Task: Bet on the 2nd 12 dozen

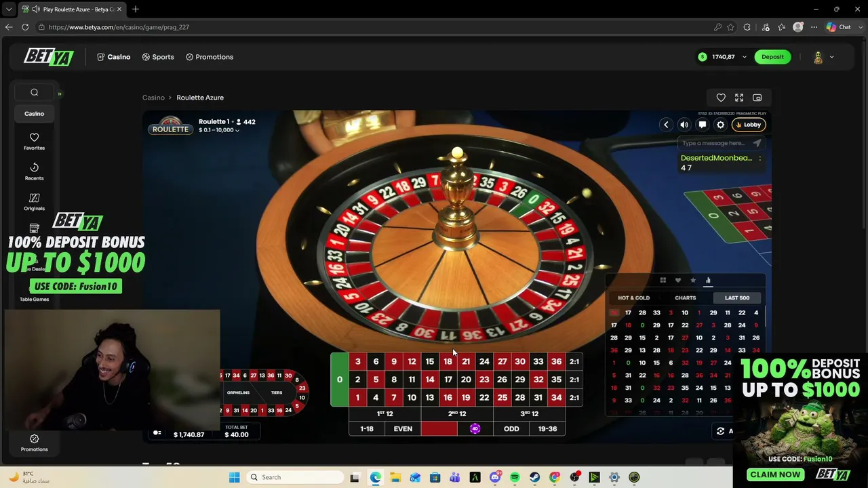Action: pos(457,413)
